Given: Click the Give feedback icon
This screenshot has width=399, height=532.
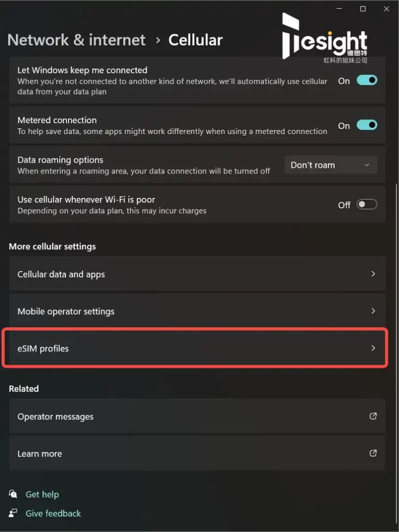Looking at the screenshot, I should pyautogui.click(x=13, y=513).
